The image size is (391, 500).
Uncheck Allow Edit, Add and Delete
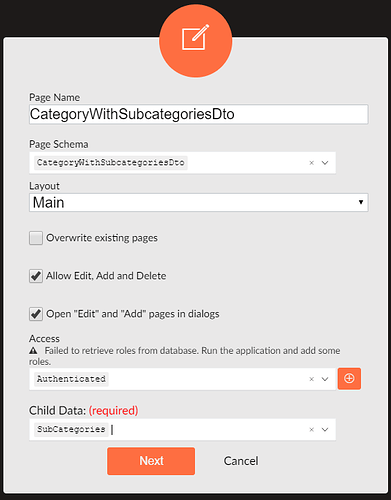click(36, 276)
